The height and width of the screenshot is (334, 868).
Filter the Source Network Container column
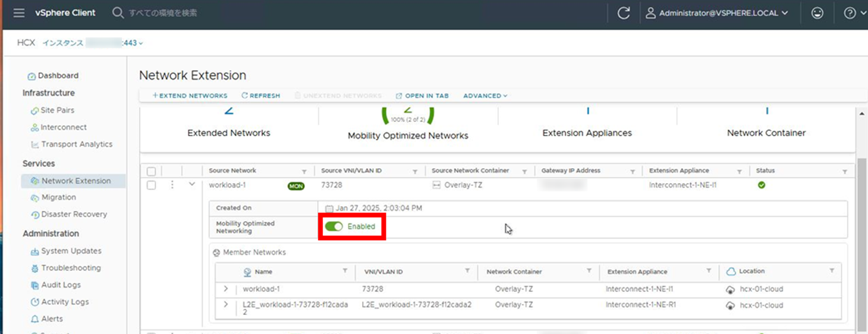[x=524, y=171]
